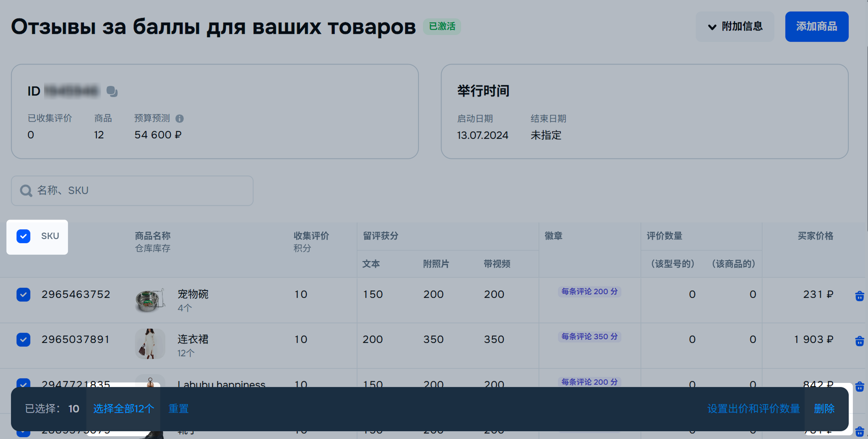The height and width of the screenshot is (439, 868).
Task: Click the 重置 link
Action: [178, 409]
